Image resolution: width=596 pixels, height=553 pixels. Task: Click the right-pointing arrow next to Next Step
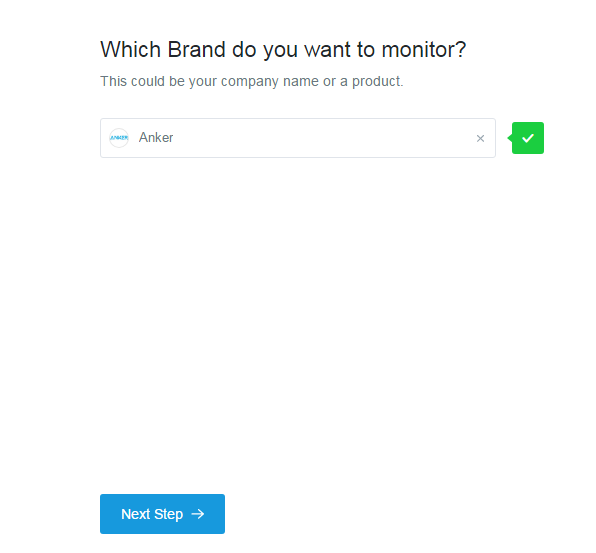coord(198,514)
